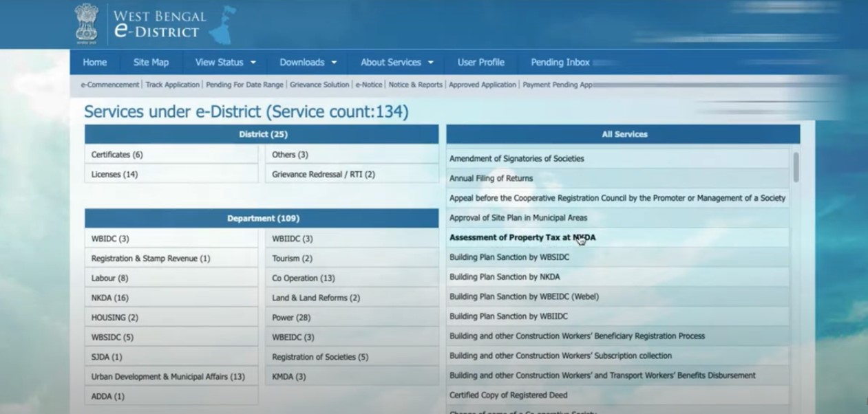Click the District (25) header

262,134
